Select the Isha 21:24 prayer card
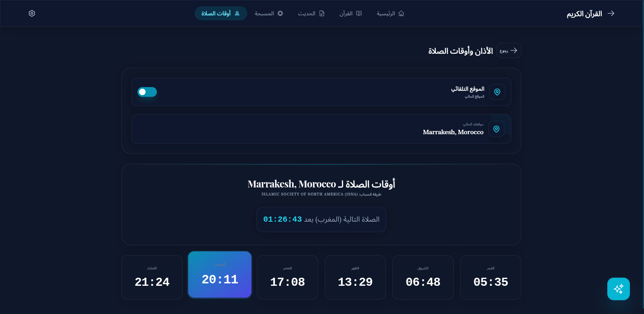The height and width of the screenshot is (314, 644). pyautogui.click(x=152, y=277)
